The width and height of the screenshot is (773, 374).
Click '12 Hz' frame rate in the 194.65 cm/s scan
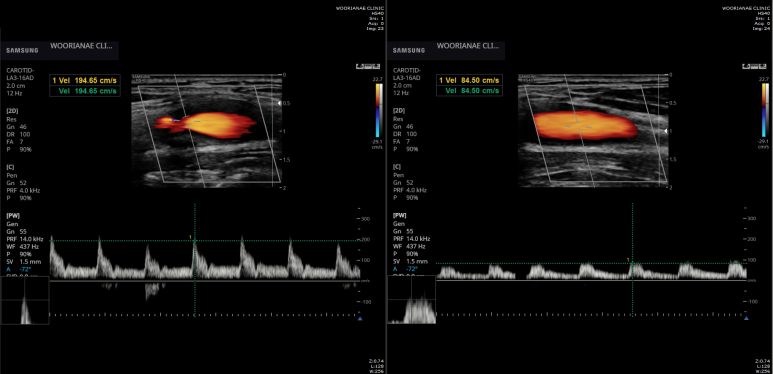click(x=14, y=93)
